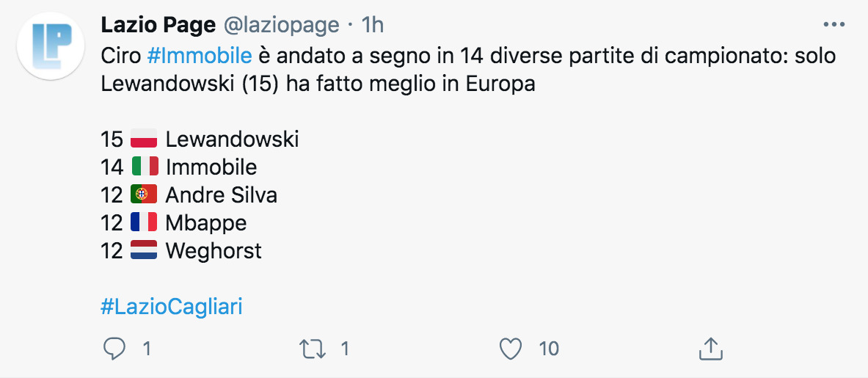
Task: Open the three-dot more options menu
Action: pos(834,24)
